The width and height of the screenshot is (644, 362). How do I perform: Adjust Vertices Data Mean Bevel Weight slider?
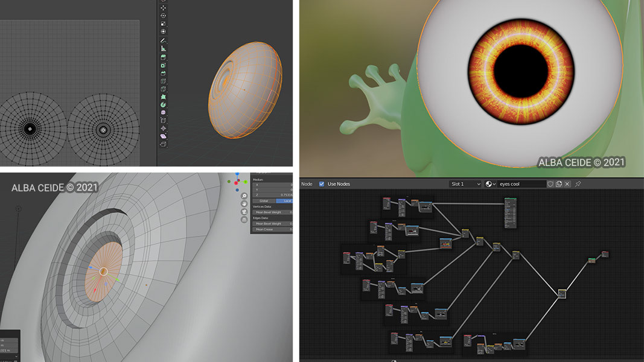(x=273, y=212)
